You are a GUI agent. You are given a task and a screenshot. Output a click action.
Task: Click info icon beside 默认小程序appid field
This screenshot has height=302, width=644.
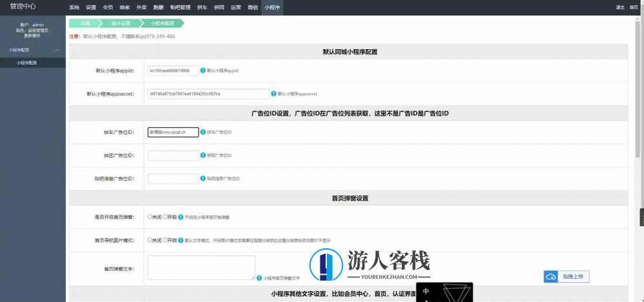[x=203, y=70]
